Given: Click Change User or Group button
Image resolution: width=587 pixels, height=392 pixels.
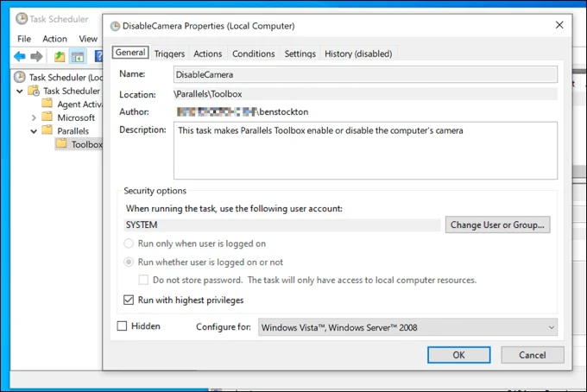Looking at the screenshot, I should click(497, 224).
